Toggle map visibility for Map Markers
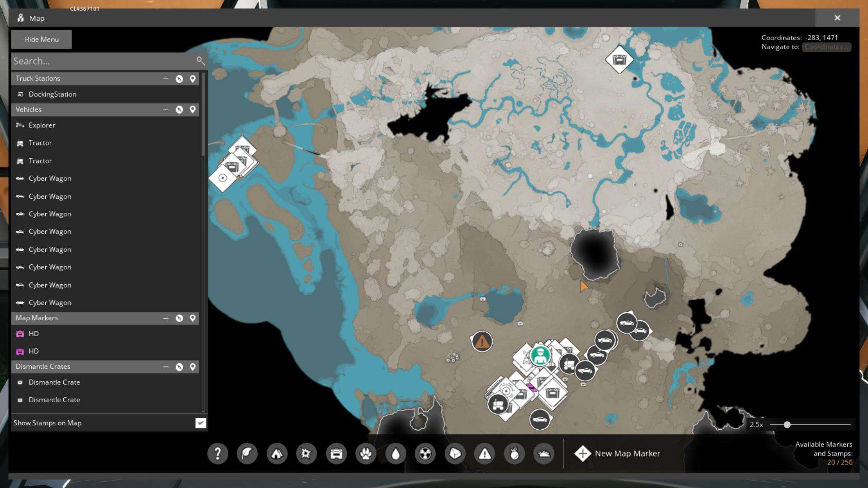The image size is (868, 488). (193, 318)
